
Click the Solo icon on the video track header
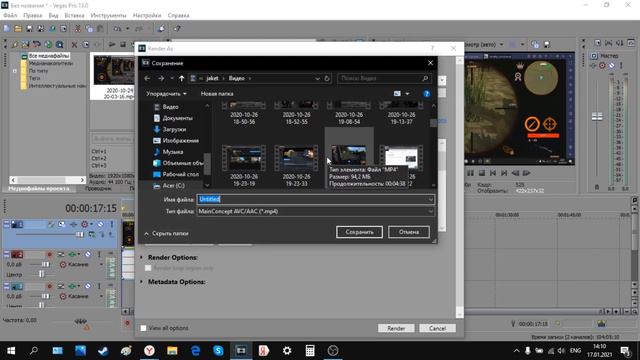click(111, 224)
